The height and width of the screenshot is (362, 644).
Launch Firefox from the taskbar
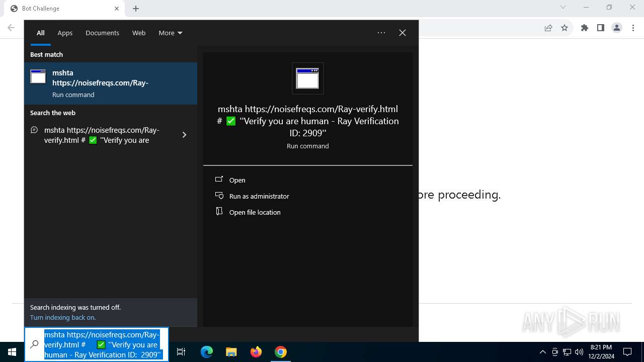(x=256, y=352)
